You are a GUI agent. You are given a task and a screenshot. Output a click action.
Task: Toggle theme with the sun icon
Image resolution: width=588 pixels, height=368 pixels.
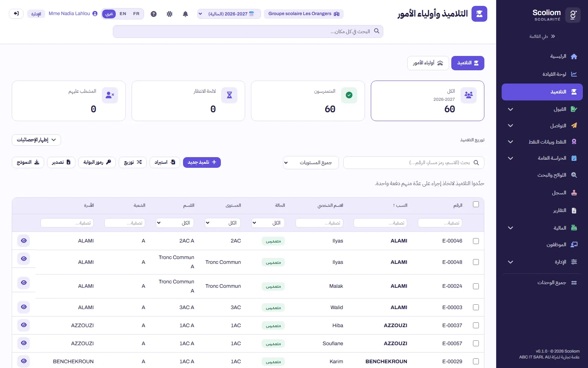tap(169, 14)
